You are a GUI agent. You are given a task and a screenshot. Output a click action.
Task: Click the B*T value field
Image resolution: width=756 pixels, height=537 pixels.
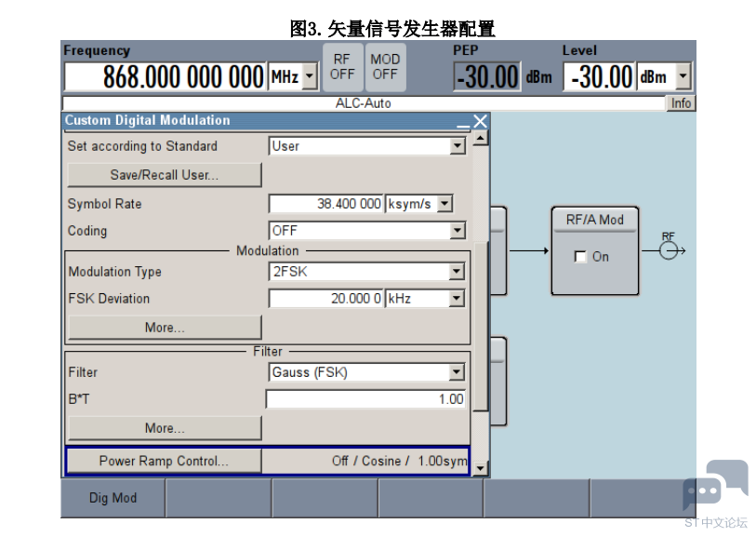coord(366,399)
